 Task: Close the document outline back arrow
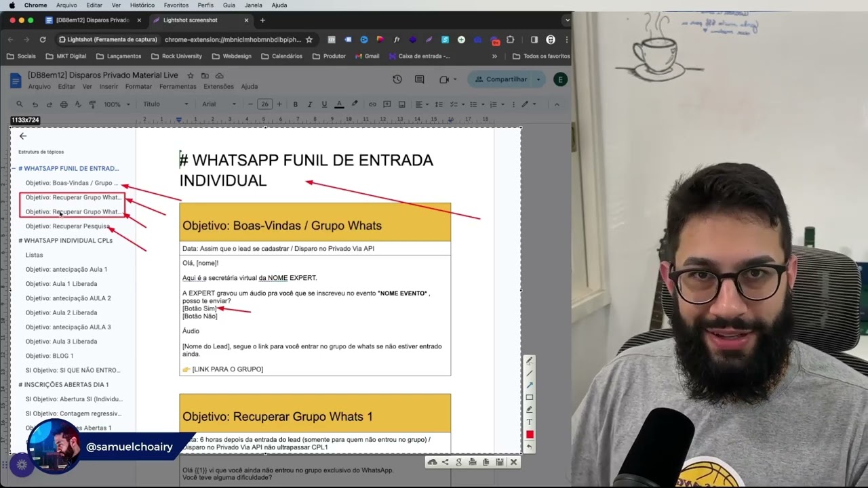(22, 136)
